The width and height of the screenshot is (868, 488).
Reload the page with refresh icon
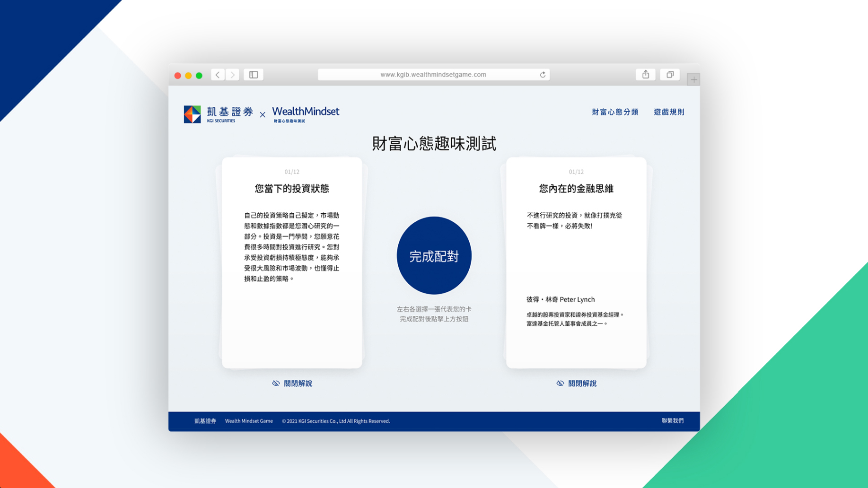[x=543, y=75]
